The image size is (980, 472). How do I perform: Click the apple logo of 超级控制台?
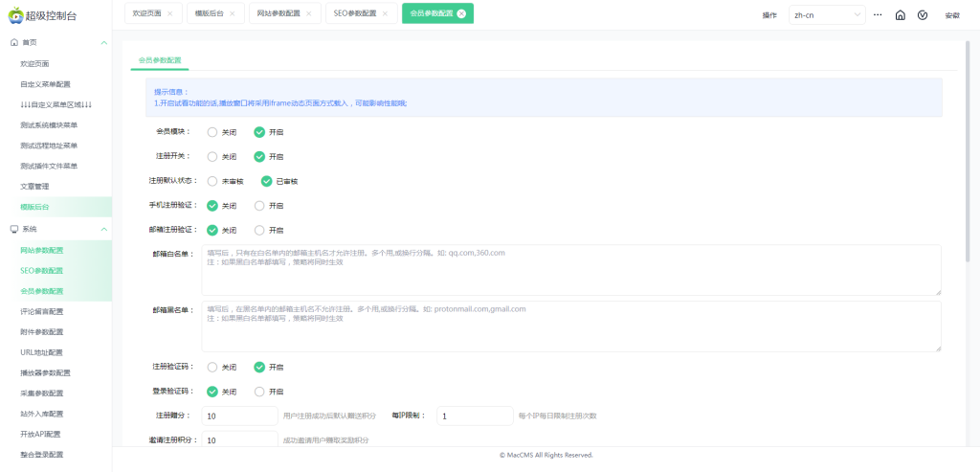(x=15, y=15)
